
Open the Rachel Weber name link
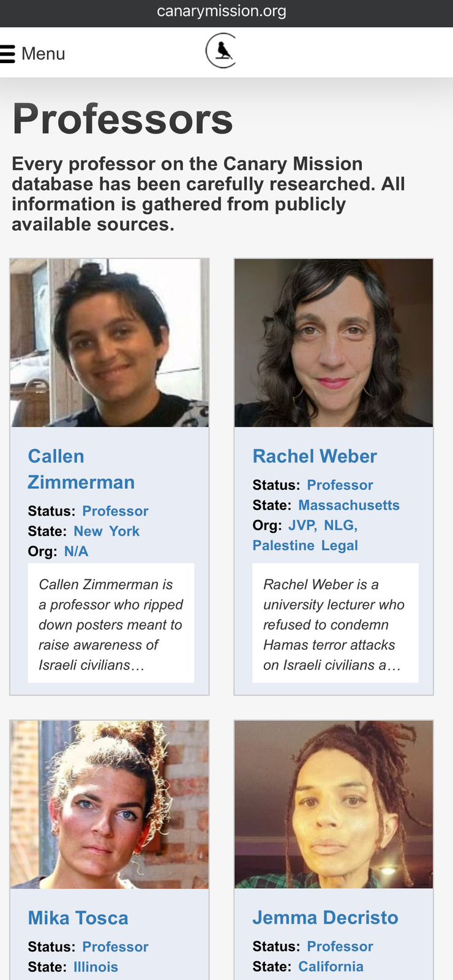tap(315, 456)
